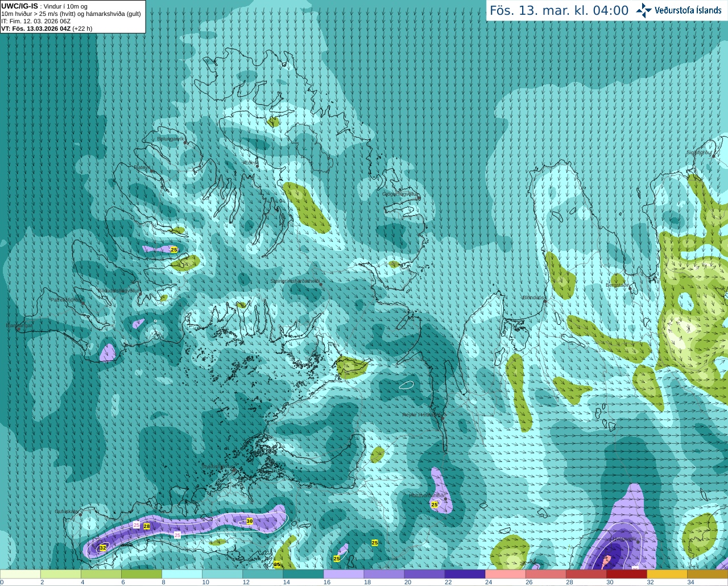
Task: Pick the 2–4 m/s light green legend swatch
Action: coord(61,574)
